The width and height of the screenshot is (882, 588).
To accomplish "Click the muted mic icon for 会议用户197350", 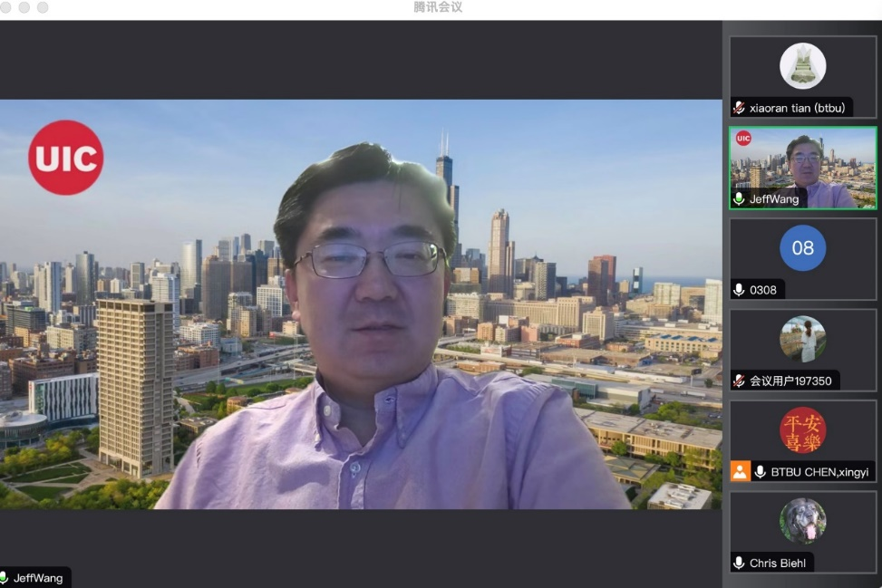I will point(740,381).
